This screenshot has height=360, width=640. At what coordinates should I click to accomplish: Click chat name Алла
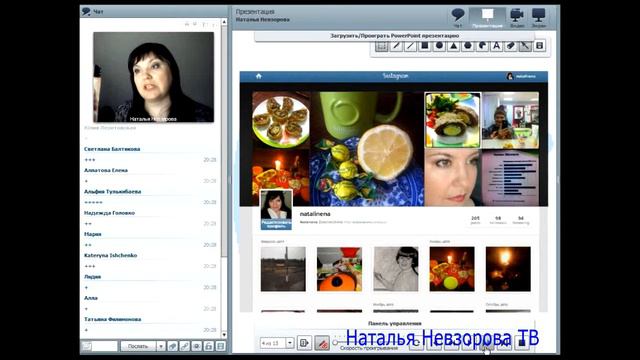(91, 298)
